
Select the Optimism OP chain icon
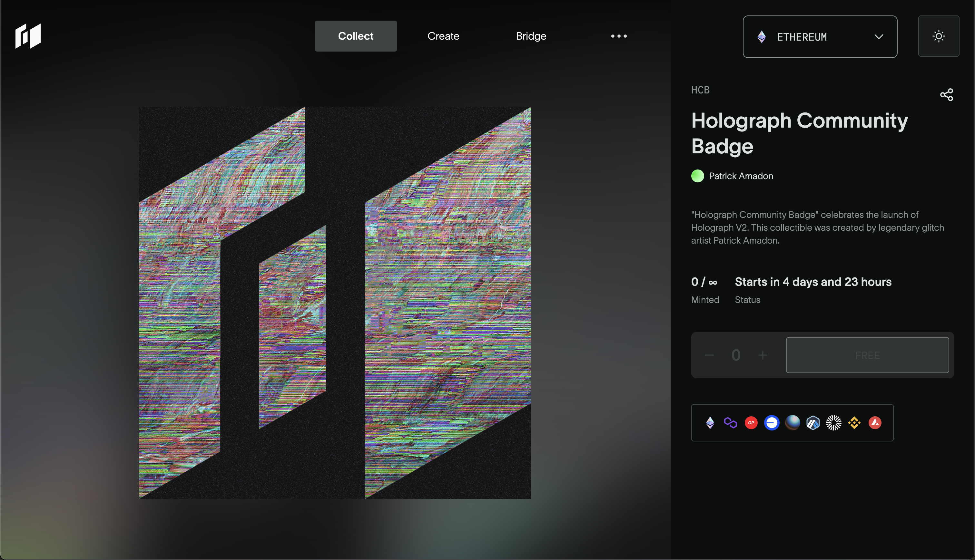tap(751, 423)
